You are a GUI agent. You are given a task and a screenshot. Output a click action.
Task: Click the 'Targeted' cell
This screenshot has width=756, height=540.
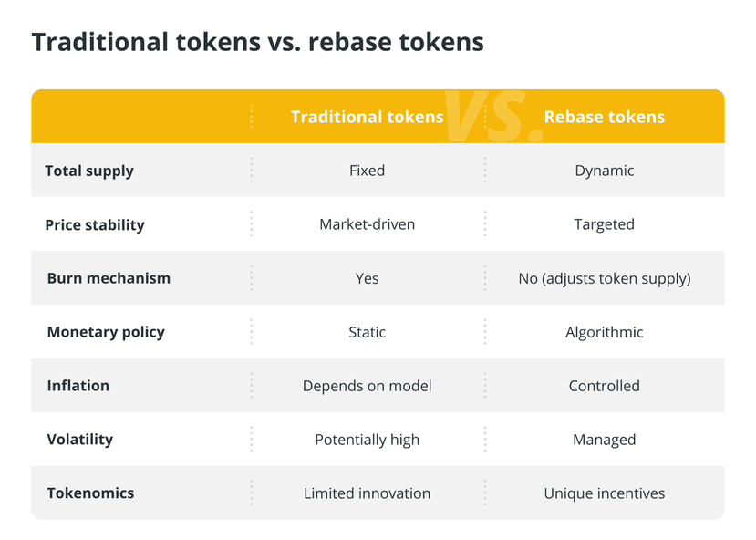tap(604, 224)
